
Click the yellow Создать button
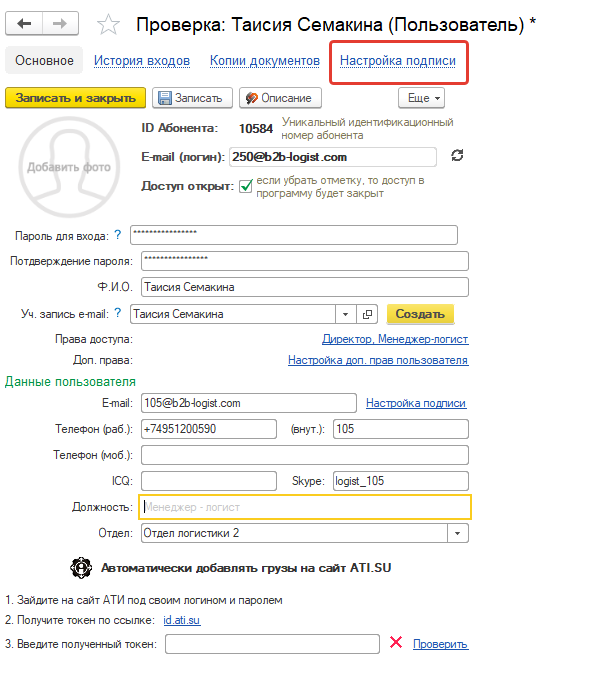point(420,314)
